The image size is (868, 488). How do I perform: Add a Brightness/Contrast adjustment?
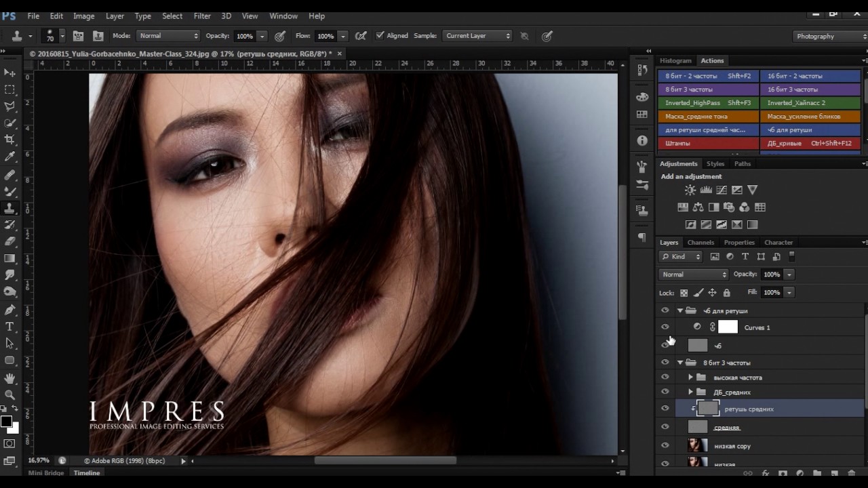pyautogui.click(x=690, y=190)
